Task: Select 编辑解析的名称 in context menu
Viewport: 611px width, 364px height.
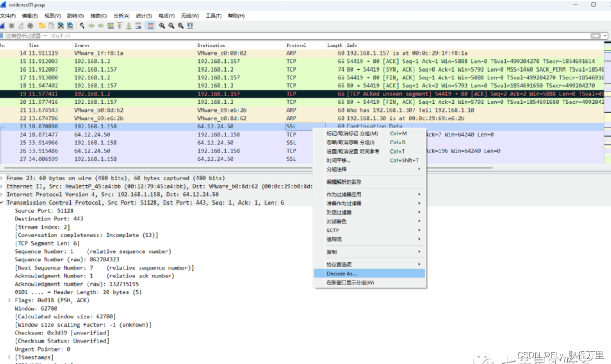Action: pos(369,182)
